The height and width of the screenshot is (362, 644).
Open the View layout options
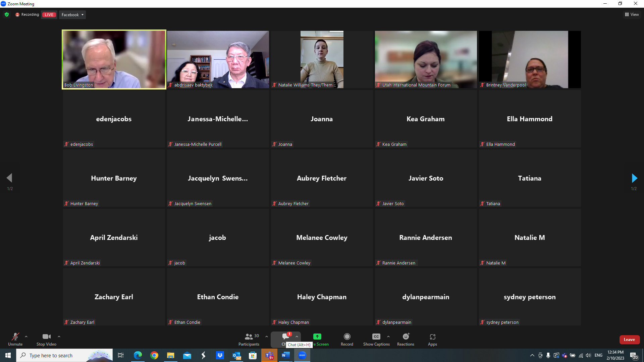[632, 14]
